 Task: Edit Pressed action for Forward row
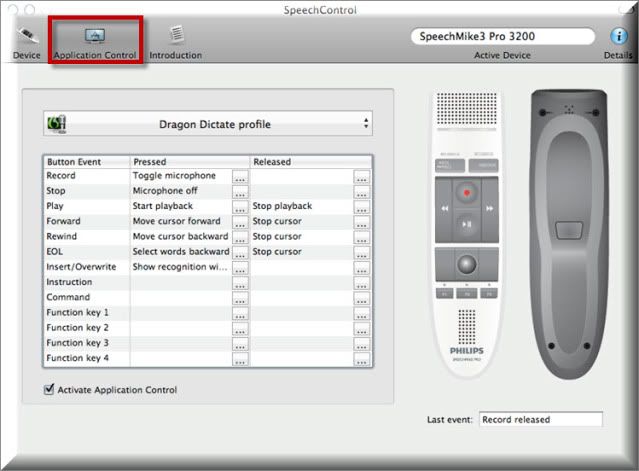pos(240,222)
